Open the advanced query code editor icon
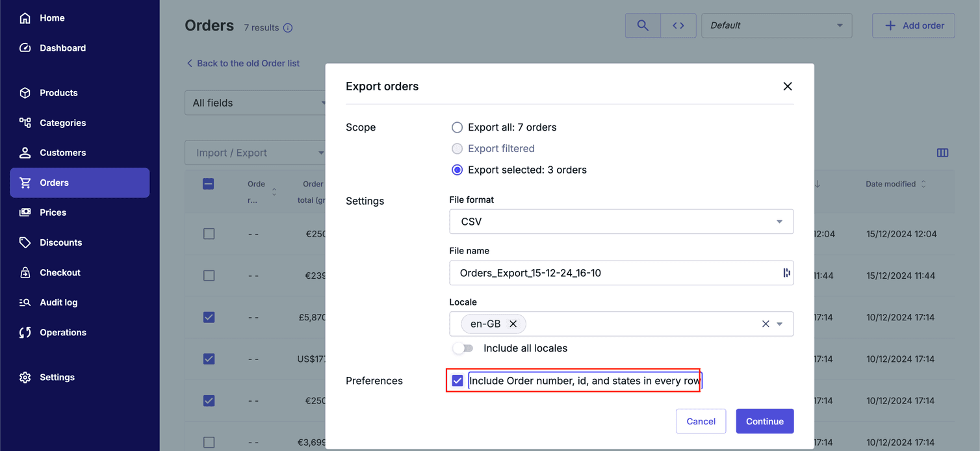This screenshot has width=980, height=451. [678, 25]
